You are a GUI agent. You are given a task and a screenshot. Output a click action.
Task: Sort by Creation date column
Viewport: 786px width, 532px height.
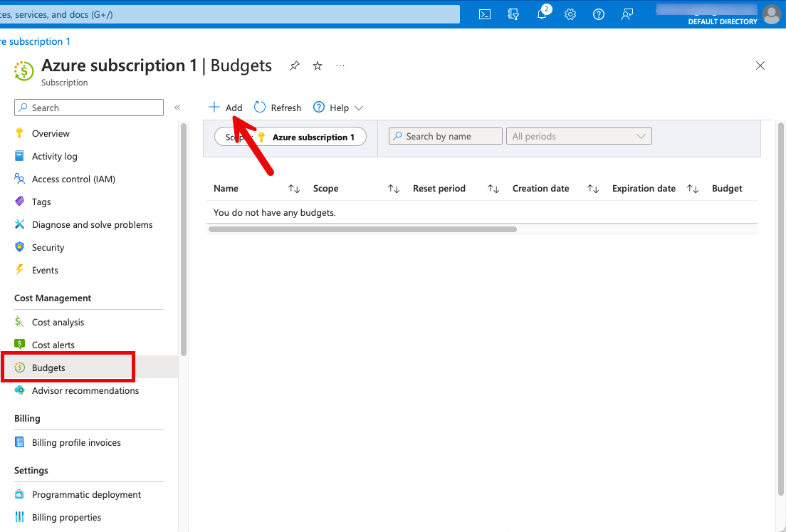[x=593, y=189]
